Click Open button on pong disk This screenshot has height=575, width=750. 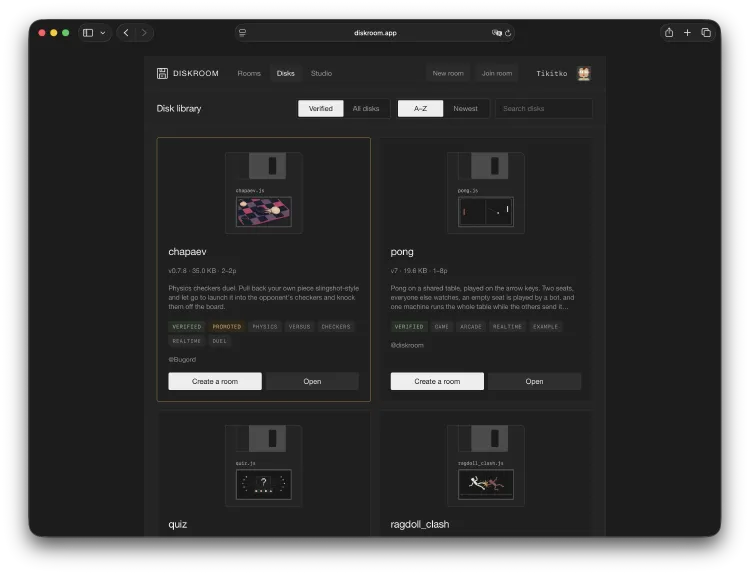click(534, 381)
